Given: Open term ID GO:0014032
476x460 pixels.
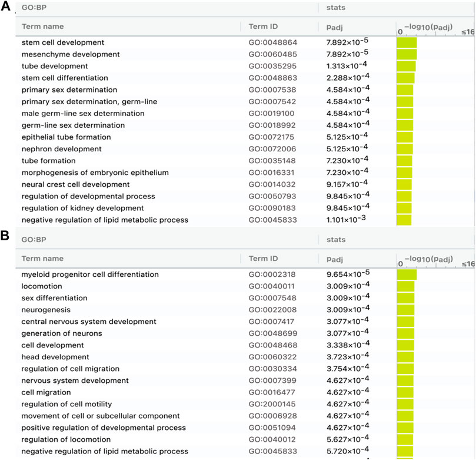Looking at the screenshot, I should (x=272, y=185).
